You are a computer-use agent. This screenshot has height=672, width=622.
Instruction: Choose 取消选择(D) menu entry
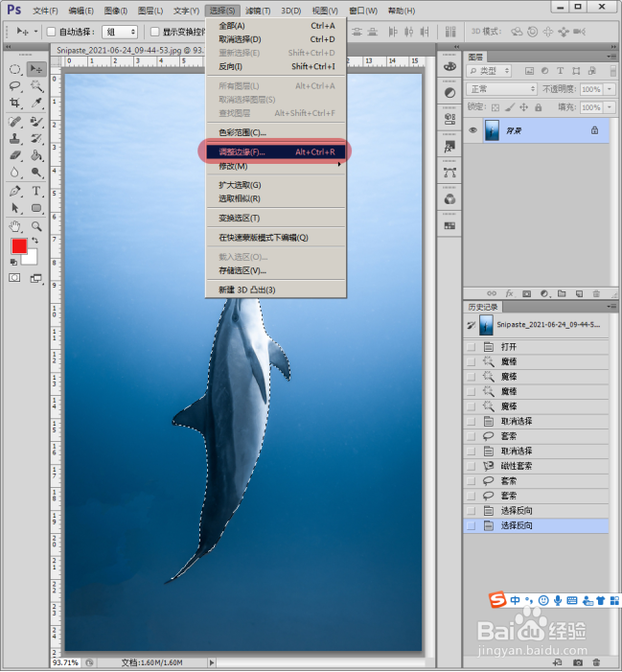(x=276, y=39)
